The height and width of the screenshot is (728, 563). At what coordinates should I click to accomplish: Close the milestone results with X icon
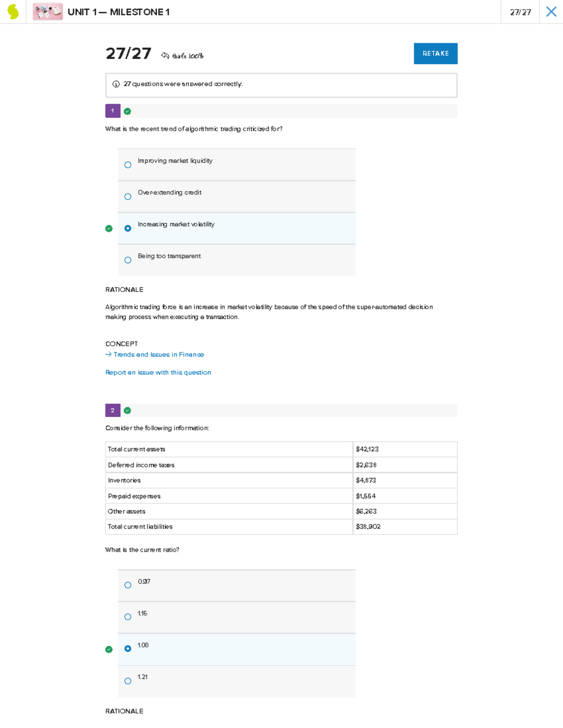click(x=551, y=12)
